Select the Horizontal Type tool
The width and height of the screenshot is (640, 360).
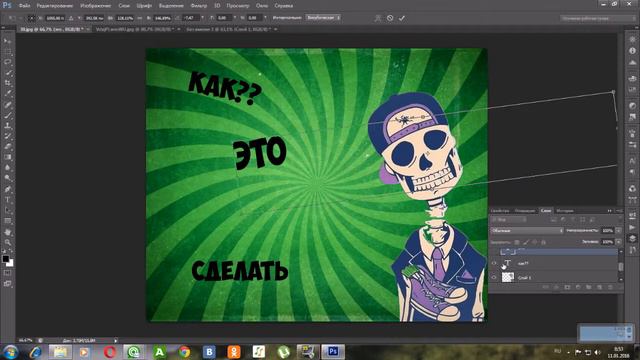(7, 200)
